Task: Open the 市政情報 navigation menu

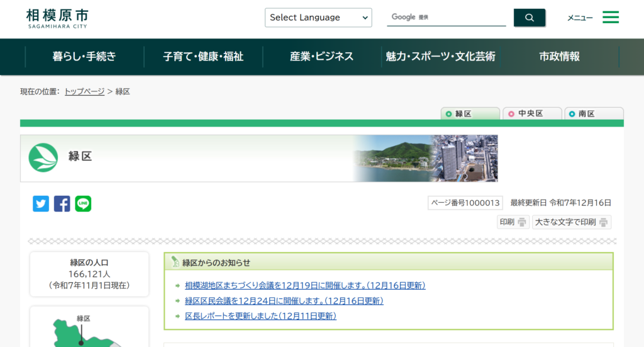Action: click(559, 57)
